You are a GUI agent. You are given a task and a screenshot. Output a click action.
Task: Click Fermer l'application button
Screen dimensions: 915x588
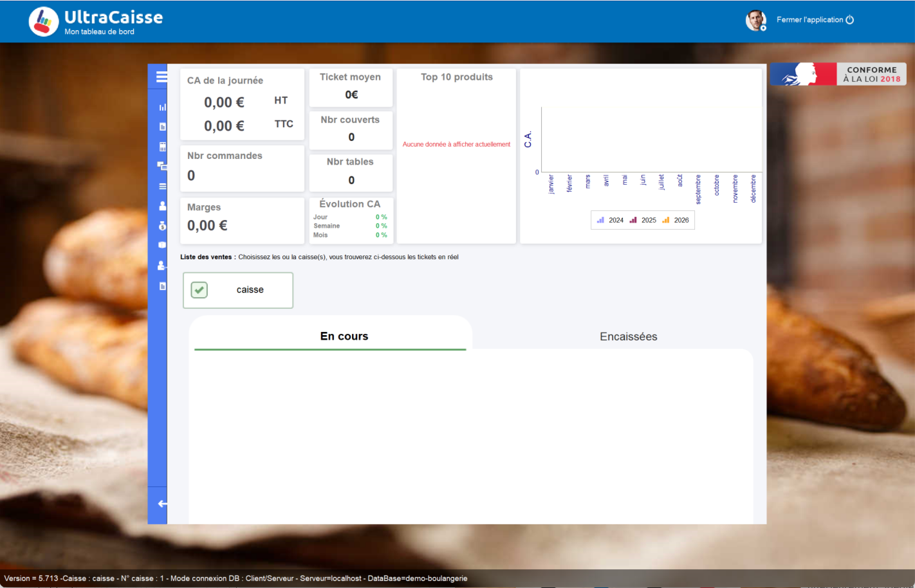pos(815,20)
